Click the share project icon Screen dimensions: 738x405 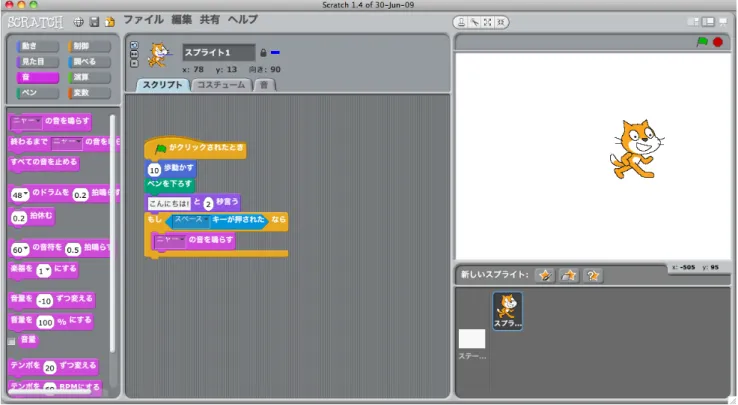110,22
